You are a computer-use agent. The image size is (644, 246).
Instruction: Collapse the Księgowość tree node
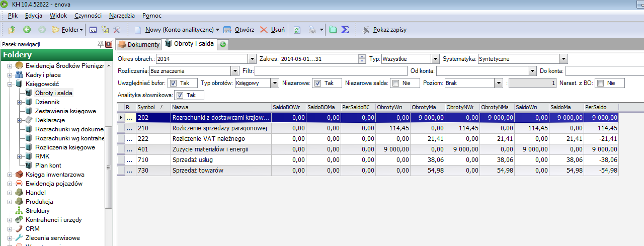tap(10, 84)
